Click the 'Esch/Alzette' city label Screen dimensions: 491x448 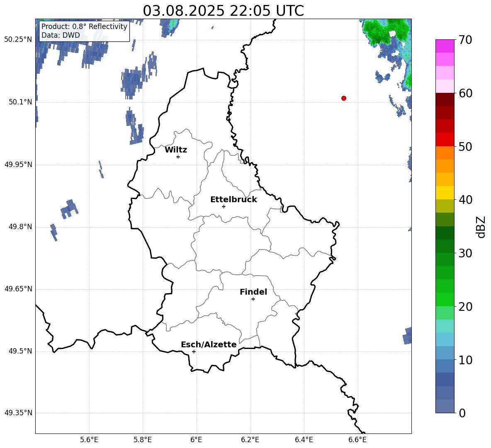[x=209, y=344]
